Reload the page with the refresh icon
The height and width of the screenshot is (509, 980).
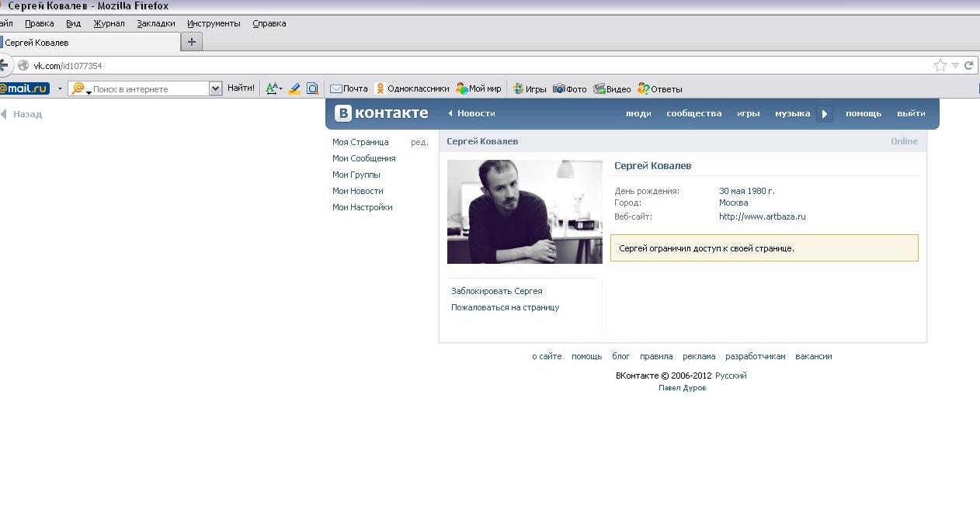point(968,66)
